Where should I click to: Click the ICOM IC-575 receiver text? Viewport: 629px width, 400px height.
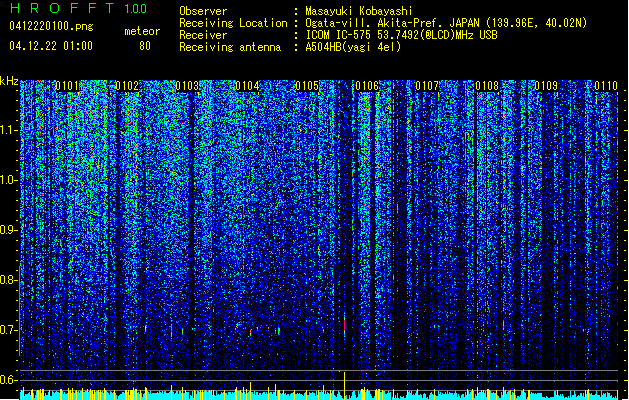(401, 35)
